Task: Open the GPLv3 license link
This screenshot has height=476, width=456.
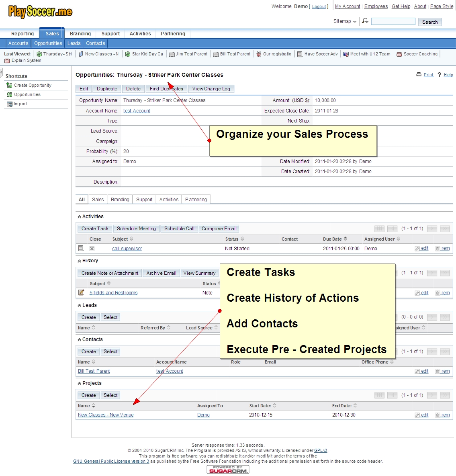Action: tap(321, 451)
